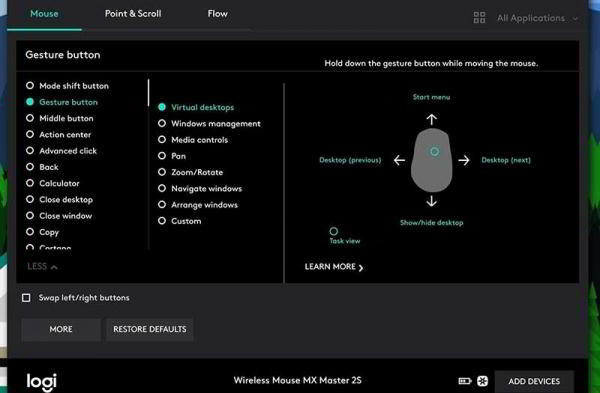Open the Mouse tab
The image size is (600, 393).
[x=44, y=14]
